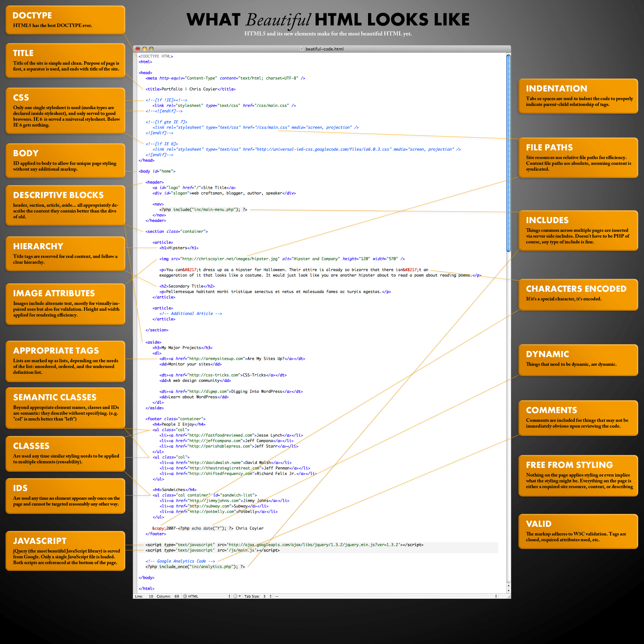The width and height of the screenshot is (644, 644).
Task: Select the DOCTYPE callout box
Action: tap(65, 19)
